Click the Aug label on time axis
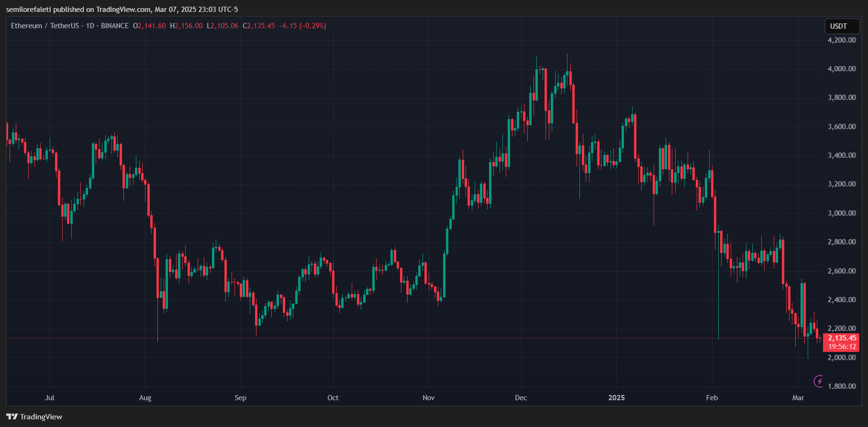Viewport: 868px width, 427px height. click(145, 398)
